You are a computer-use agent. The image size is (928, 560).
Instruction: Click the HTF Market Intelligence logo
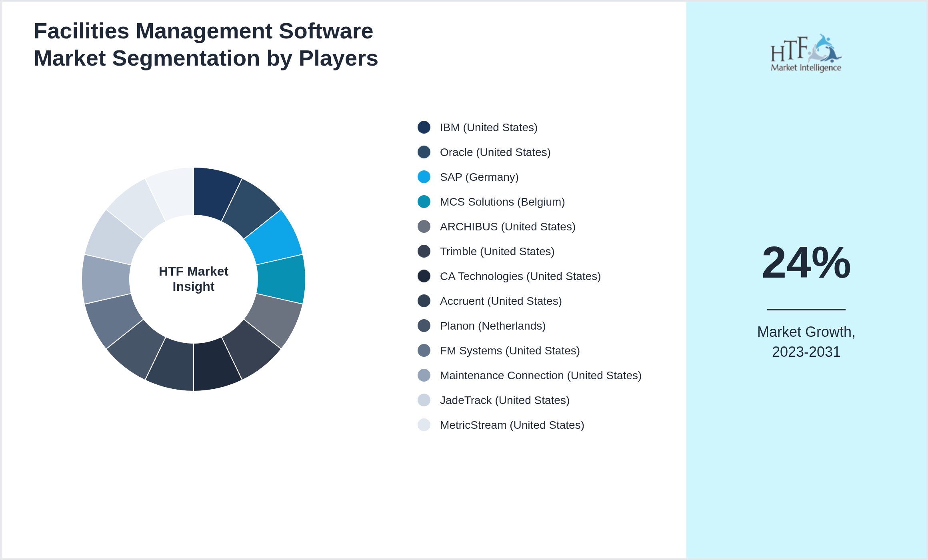click(x=806, y=53)
